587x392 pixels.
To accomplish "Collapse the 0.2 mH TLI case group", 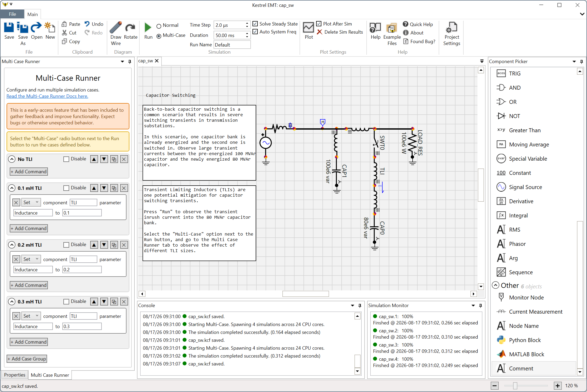I will (x=12, y=245).
